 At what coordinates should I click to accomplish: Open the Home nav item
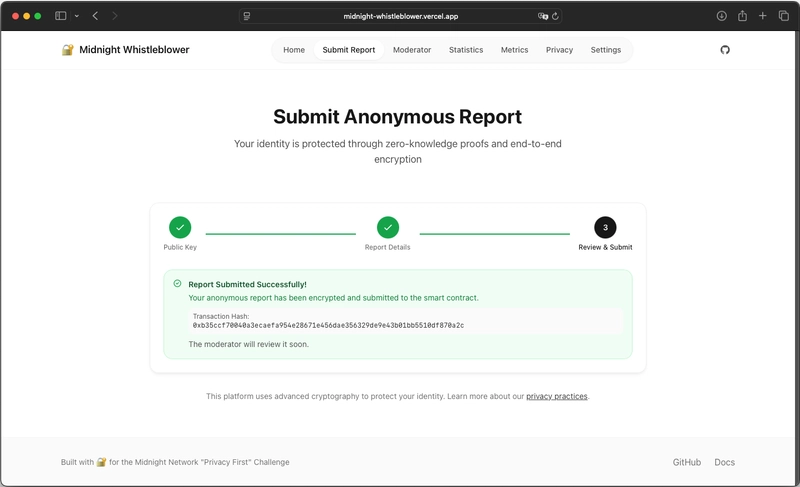coord(294,50)
